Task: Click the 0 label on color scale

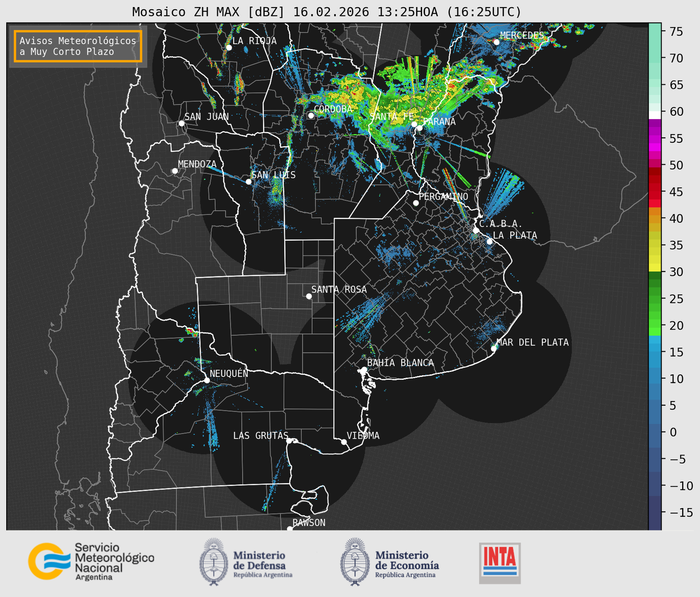Action: (673, 432)
